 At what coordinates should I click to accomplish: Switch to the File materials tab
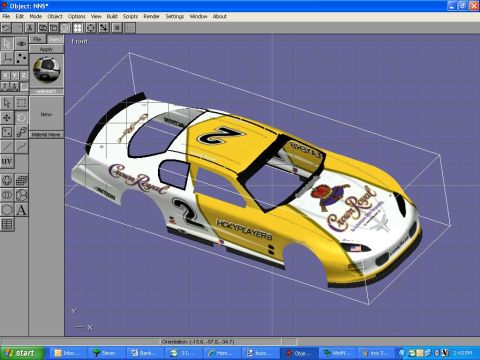[x=37, y=39]
